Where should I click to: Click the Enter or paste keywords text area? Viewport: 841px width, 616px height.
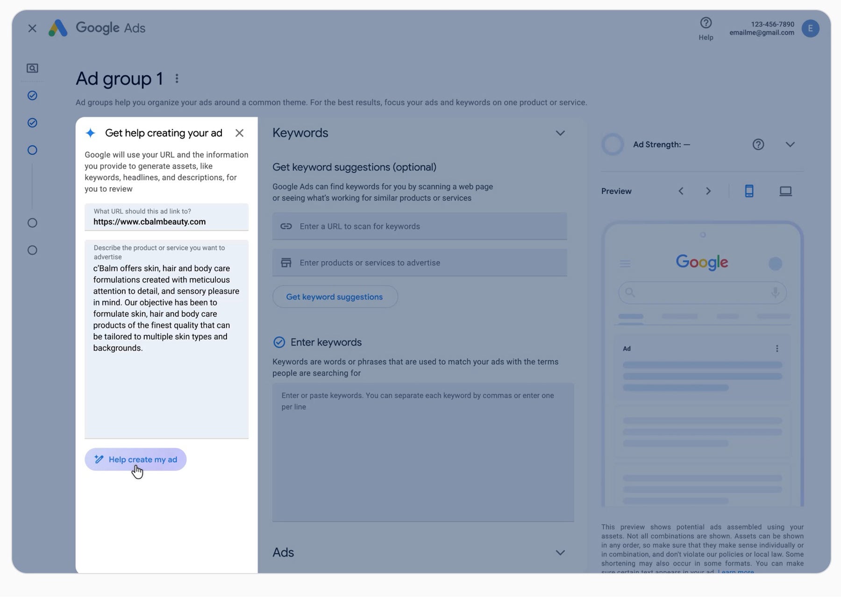[x=423, y=452]
